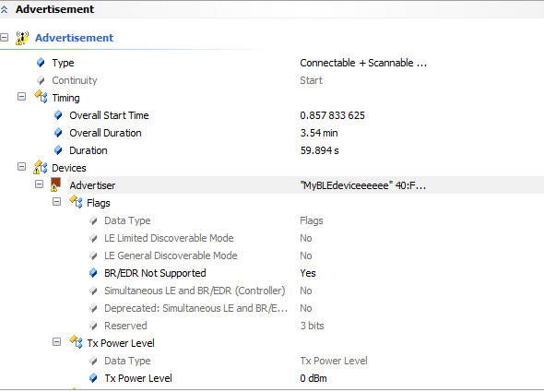
Task: Click the Advertisement antenna warning icon
Action: click(22, 38)
